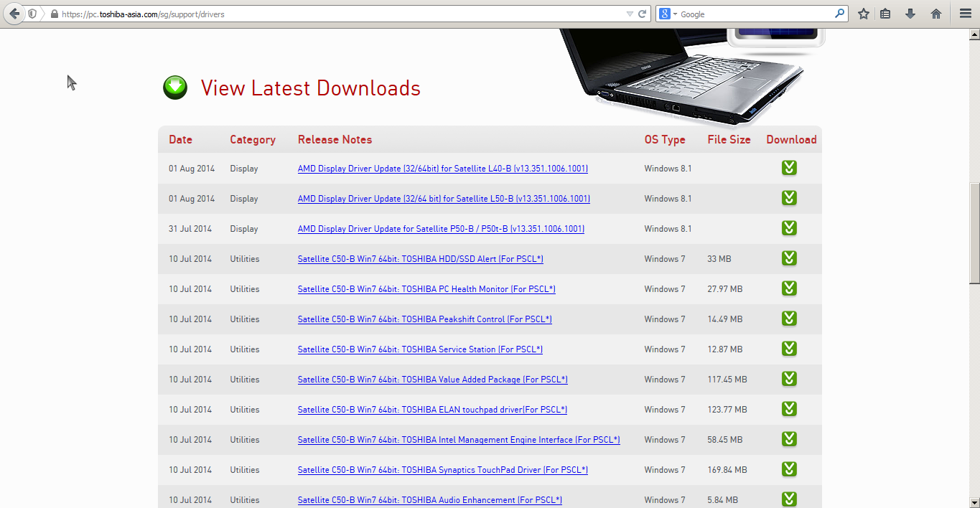Viewport: 980px width, 508px height.
Task: Download TOSHIBA Peakshift Control package
Action: coord(789,319)
